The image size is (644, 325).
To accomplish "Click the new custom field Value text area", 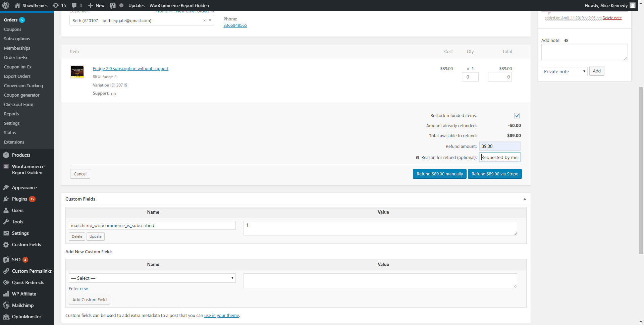I will 380,281.
